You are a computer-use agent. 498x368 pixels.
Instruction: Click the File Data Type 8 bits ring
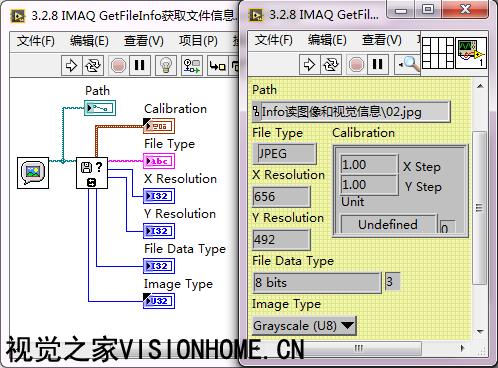point(317,283)
